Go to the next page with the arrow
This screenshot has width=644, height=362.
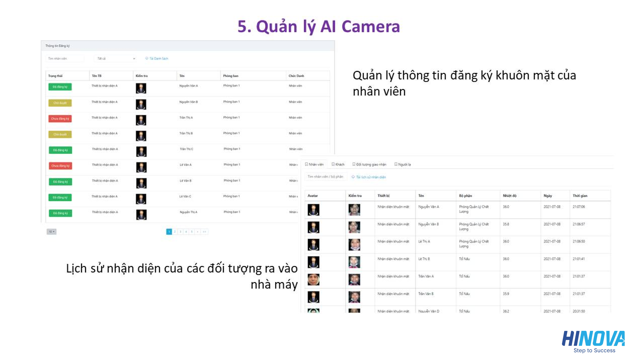coord(198,232)
